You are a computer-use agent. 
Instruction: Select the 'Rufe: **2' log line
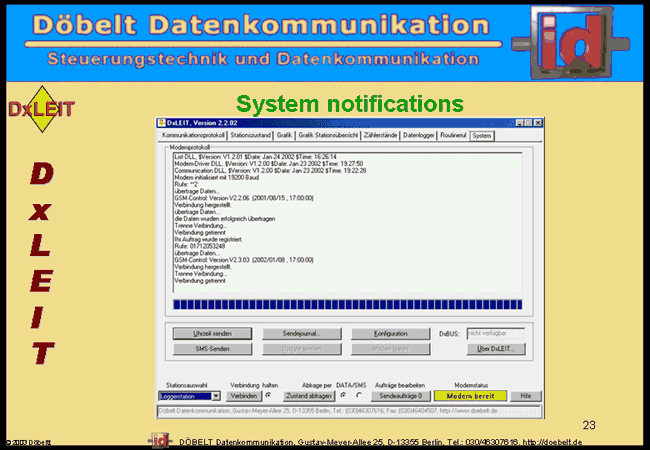(186, 184)
